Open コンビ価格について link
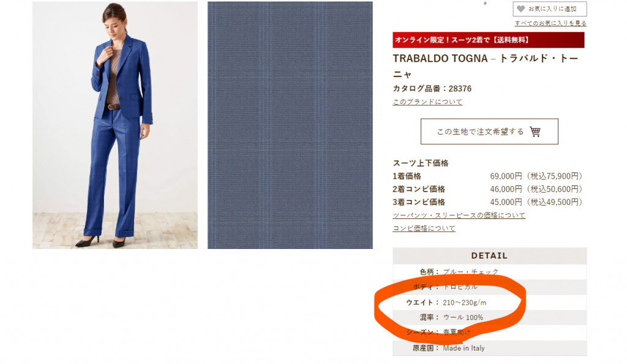Screen dimensions: 627x364 coord(424,229)
